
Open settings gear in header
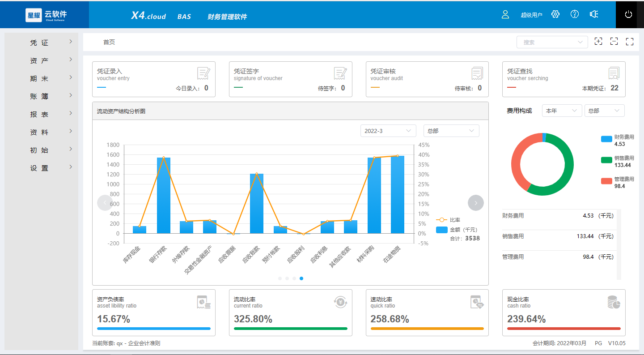click(555, 14)
